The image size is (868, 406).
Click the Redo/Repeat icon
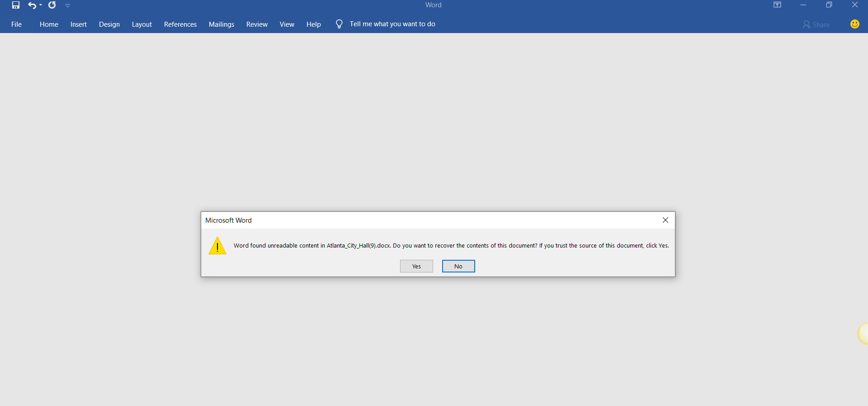pyautogui.click(x=52, y=5)
